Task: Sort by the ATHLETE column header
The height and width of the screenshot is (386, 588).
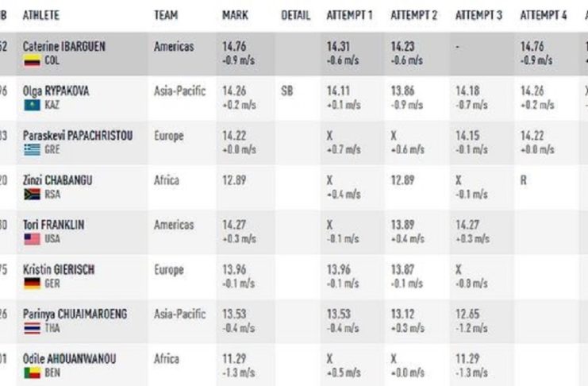Action: click(x=40, y=16)
